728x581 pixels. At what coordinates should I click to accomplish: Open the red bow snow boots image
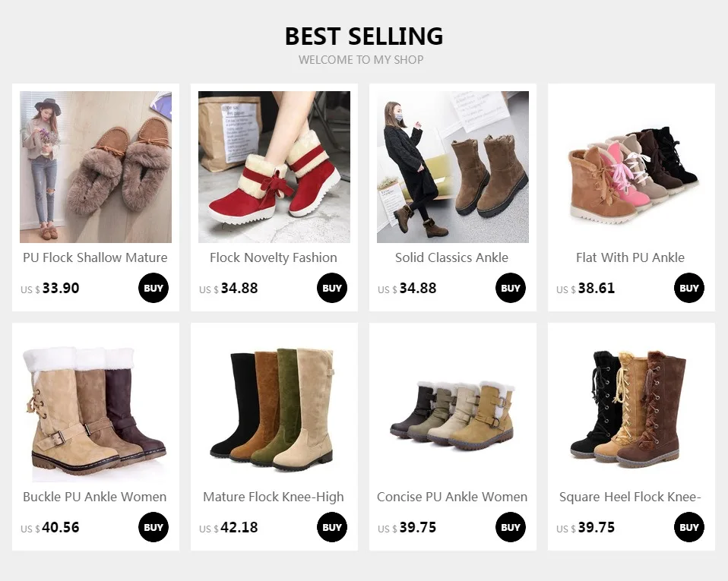274,167
